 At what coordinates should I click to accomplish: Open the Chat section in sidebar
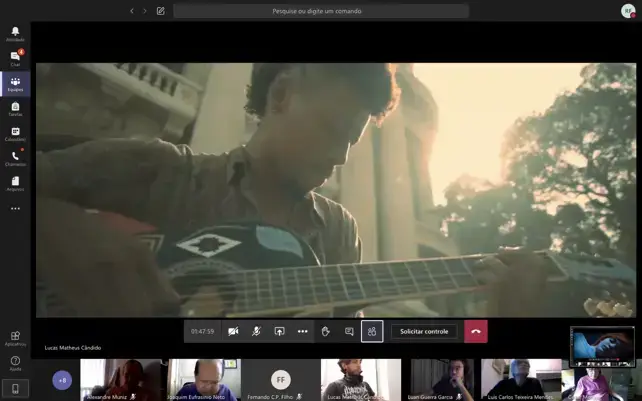click(15, 58)
